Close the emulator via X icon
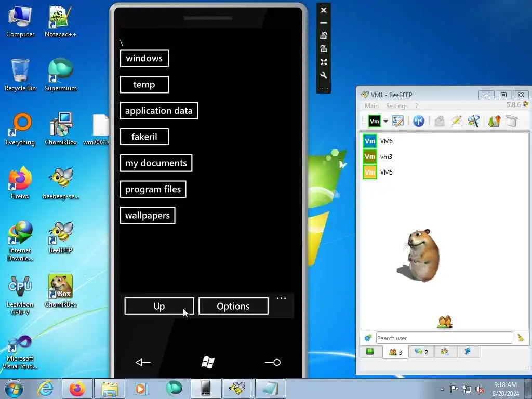Viewport: 532px width, 399px height. [324, 10]
